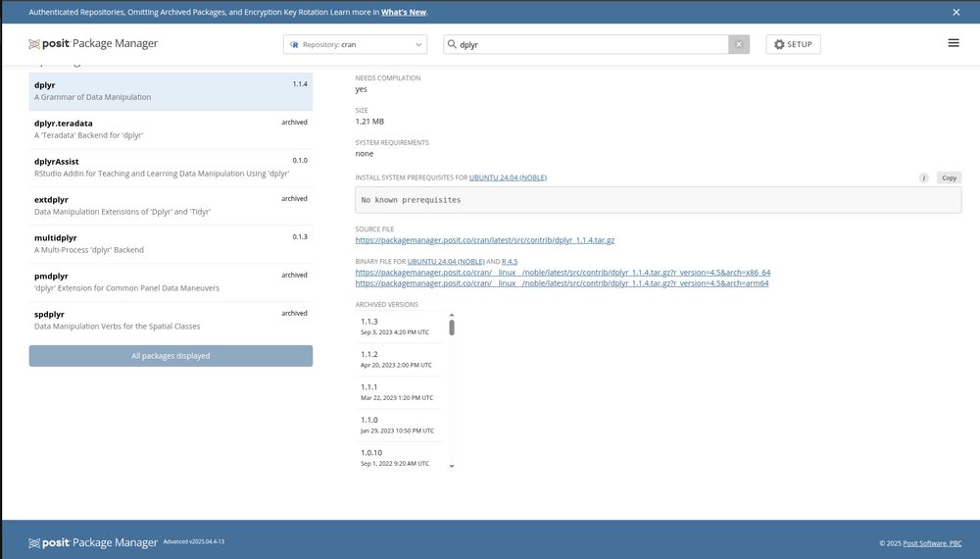Click the 'yes' needs compilation value
This screenshot has width=980, height=559.
point(362,89)
